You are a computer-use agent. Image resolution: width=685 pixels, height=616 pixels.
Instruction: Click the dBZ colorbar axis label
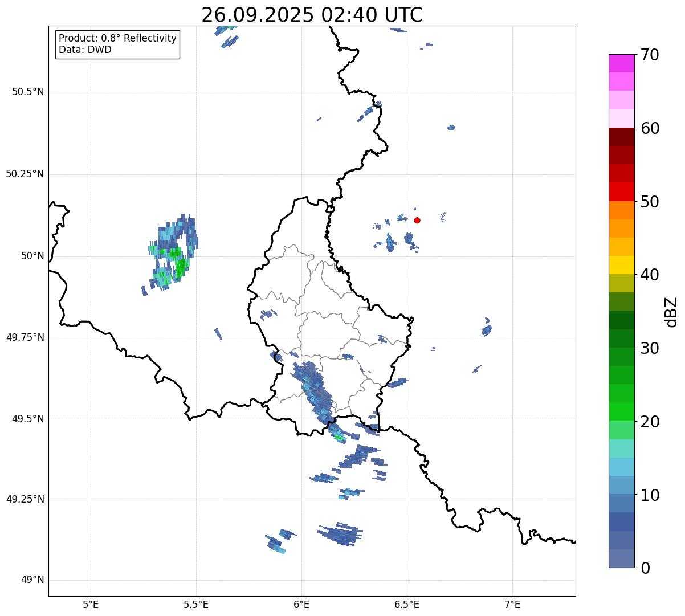pyautogui.click(x=671, y=311)
